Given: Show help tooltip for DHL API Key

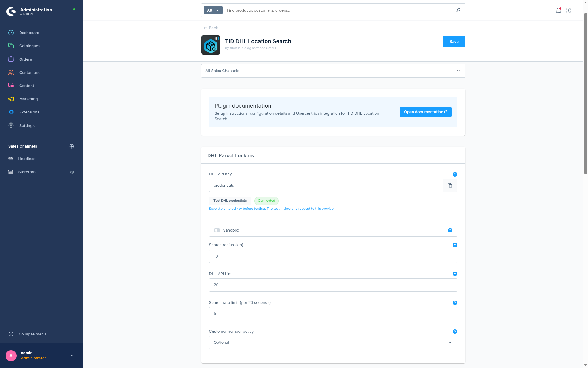Looking at the screenshot, I should coord(455,174).
